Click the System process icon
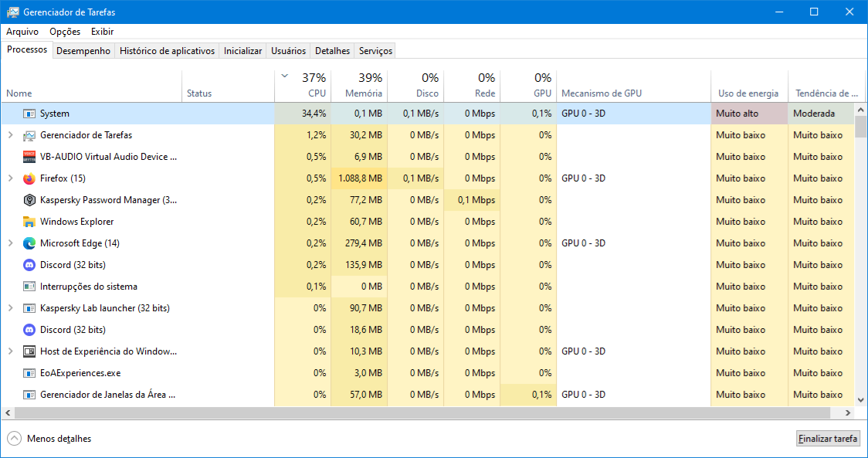 (x=29, y=114)
